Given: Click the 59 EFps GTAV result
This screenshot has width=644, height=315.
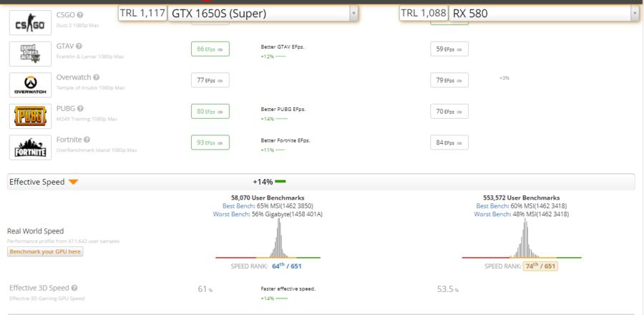Looking at the screenshot, I should pos(449,49).
